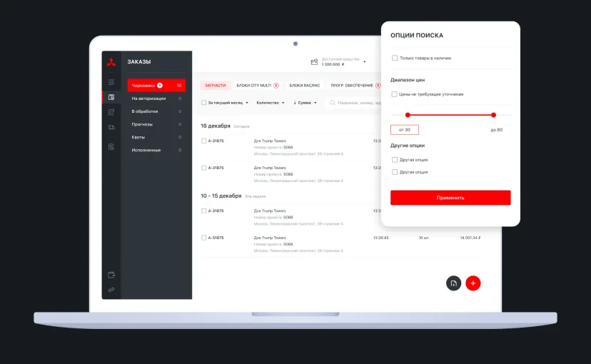The height and width of the screenshot is (364, 591).
Task: Open the catalog search sidebar icon
Action: pos(111,82)
